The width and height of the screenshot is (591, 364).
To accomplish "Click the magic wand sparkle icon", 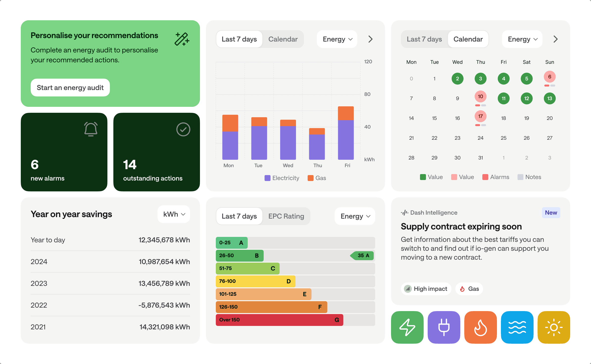I will click(182, 39).
